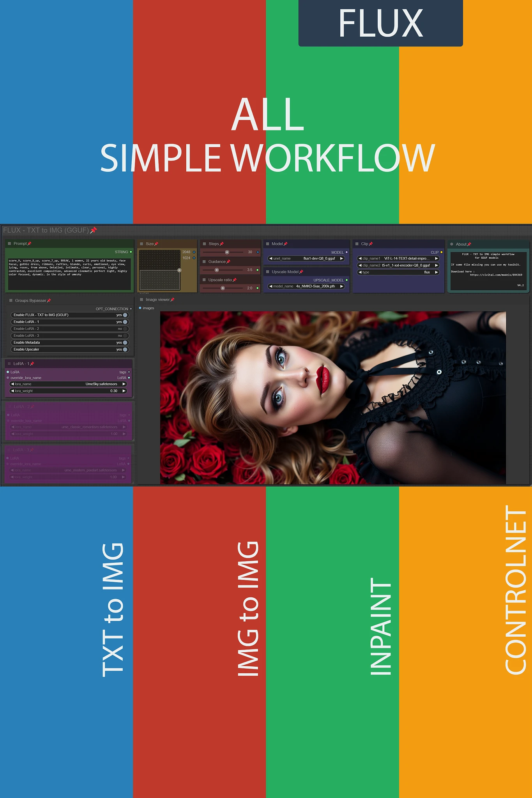This screenshot has width=532, height=798.
Task: Open the Clip type selector showing flux
Action: [x=398, y=272]
